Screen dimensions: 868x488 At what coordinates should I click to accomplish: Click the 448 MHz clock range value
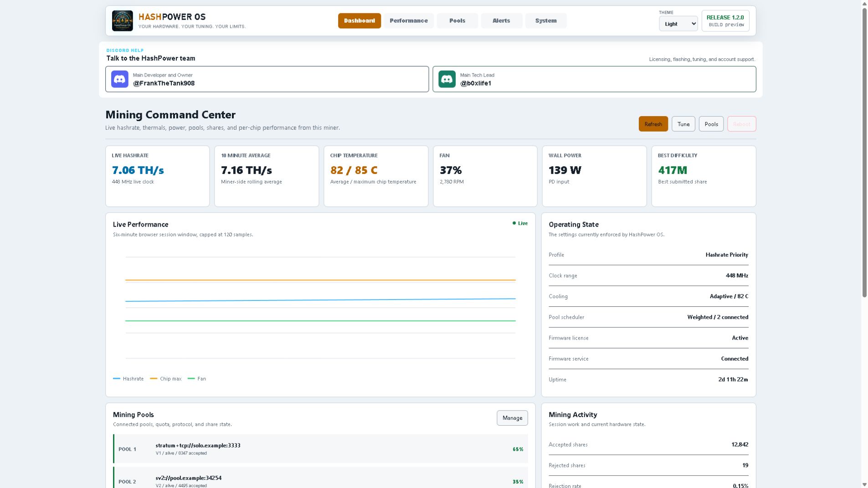pos(737,276)
